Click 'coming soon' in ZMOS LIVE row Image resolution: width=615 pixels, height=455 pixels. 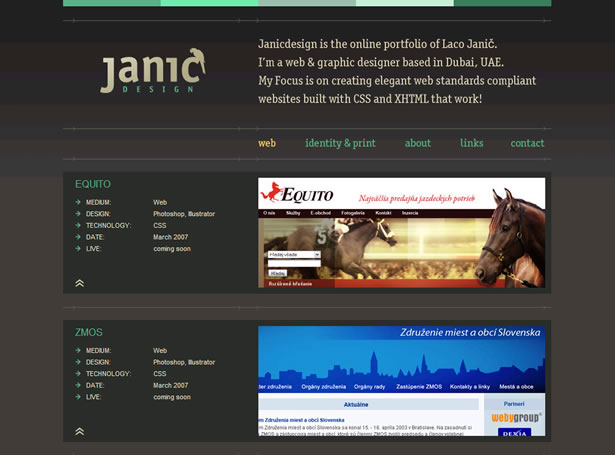pos(172,397)
